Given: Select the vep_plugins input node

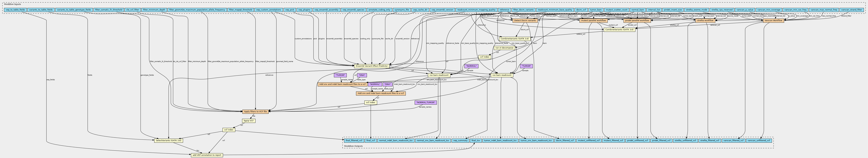Looking at the screenshot, I should [x=304, y=10].
